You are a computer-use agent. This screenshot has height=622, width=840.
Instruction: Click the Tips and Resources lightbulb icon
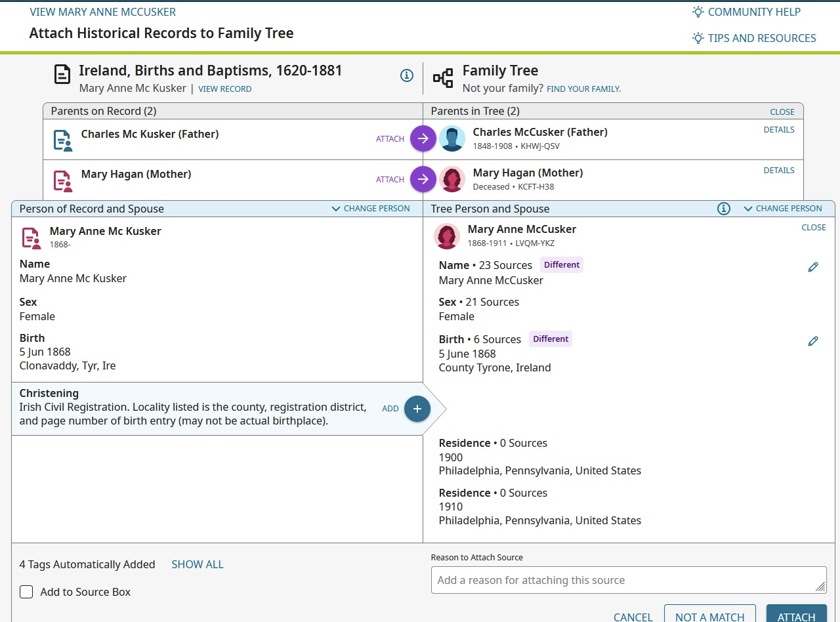pyautogui.click(x=698, y=38)
